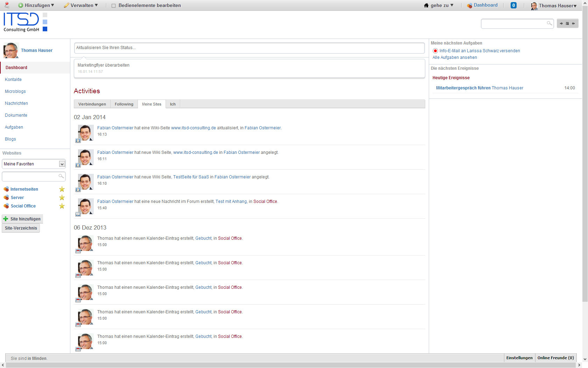Expand the Verwalten menu

click(81, 5)
